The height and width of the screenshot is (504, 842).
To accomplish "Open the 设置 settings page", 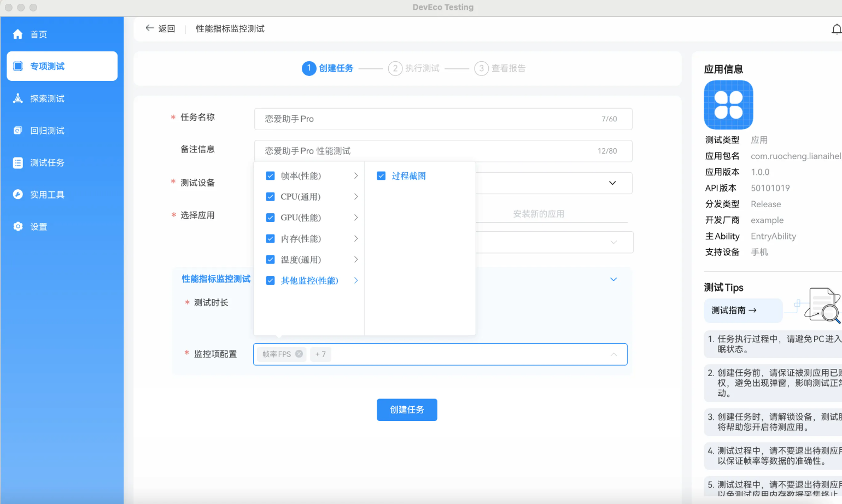I will 38,226.
